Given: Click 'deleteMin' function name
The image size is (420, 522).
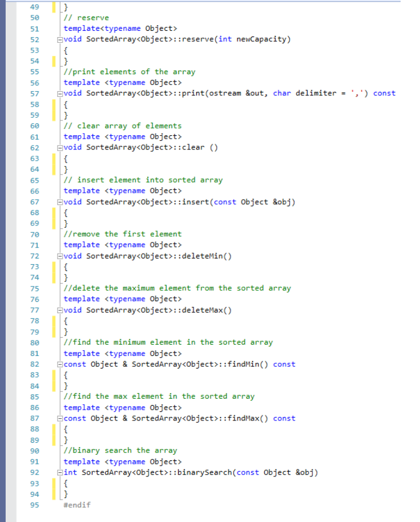Looking at the screenshot, I should (x=202, y=256).
